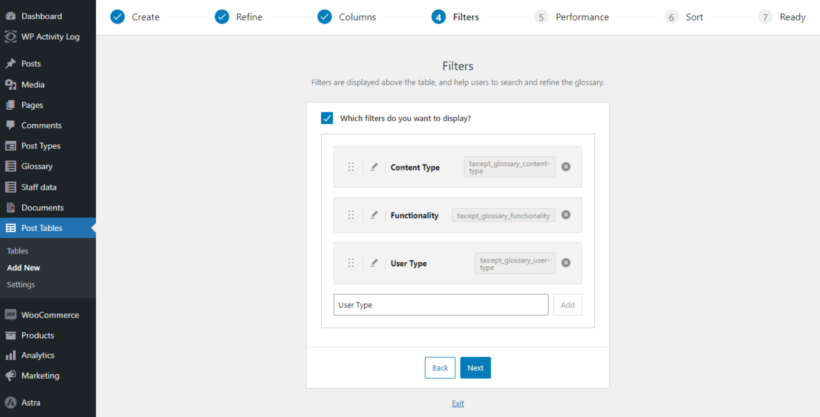Untick 'Which filters do you want to display?' checkbox
This screenshot has height=417, width=820.
coord(327,118)
